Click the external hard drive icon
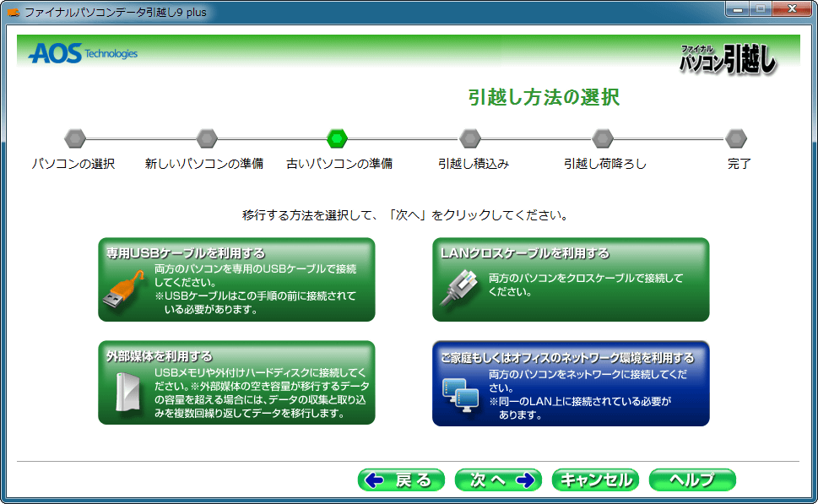This screenshot has width=818, height=504. click(x=128, y=392)
